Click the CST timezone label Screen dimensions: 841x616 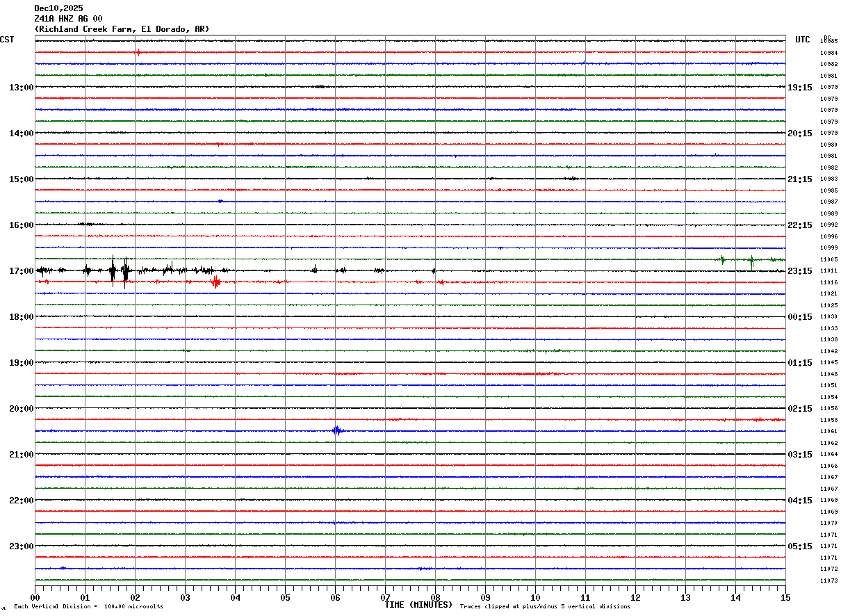point(7,40)
